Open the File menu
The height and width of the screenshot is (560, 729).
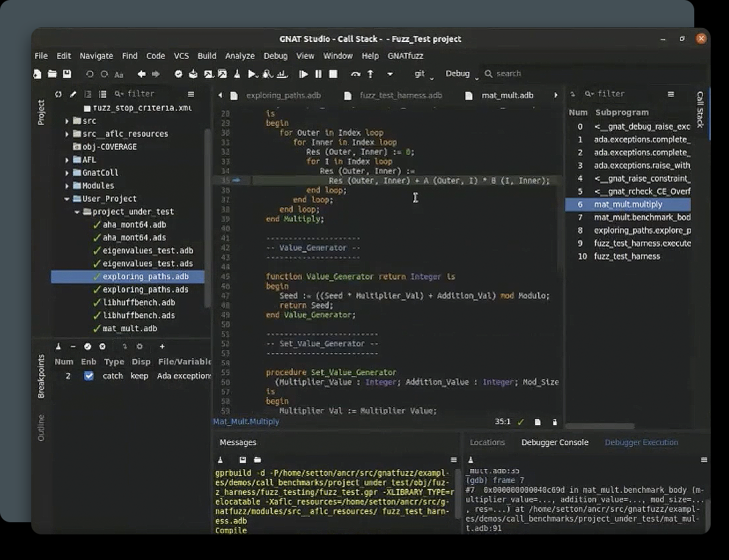click(41, 56)
